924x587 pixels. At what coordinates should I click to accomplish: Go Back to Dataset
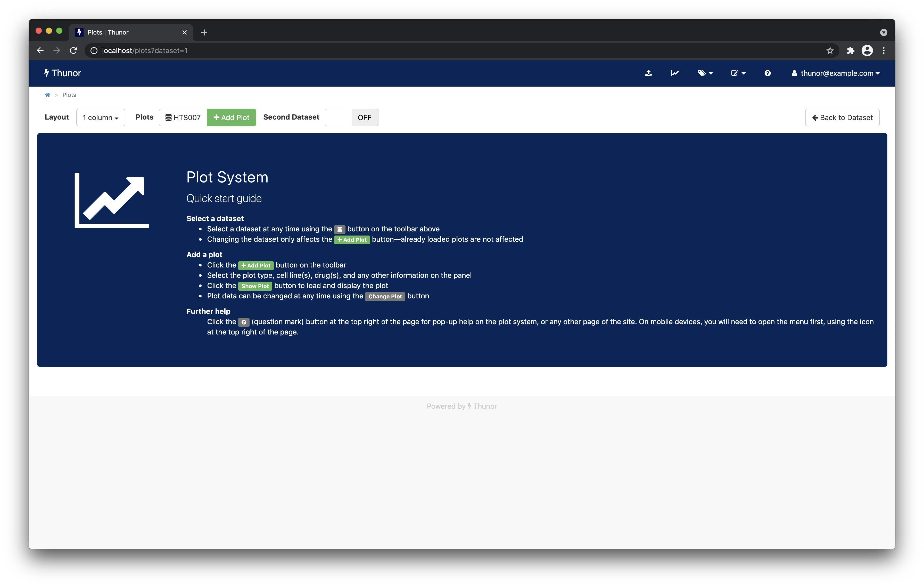pyautogui.click(x=842, y=117)
